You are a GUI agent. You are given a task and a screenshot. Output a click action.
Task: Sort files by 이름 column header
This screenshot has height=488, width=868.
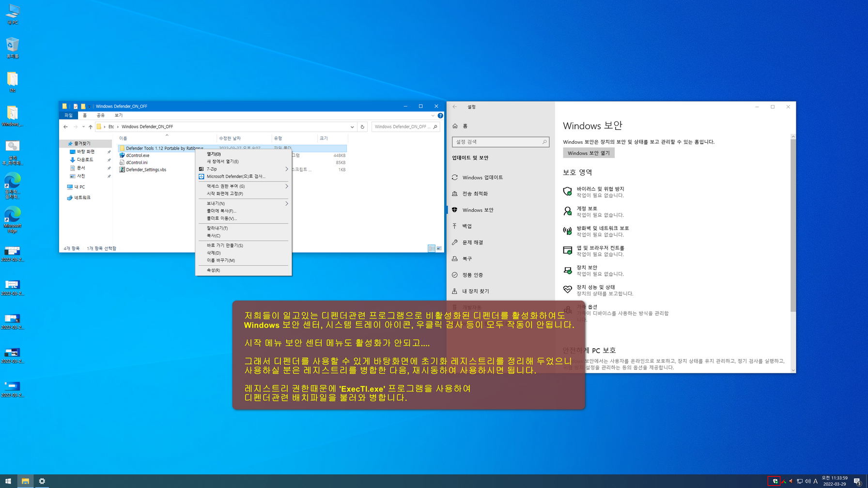pos(167,138)
